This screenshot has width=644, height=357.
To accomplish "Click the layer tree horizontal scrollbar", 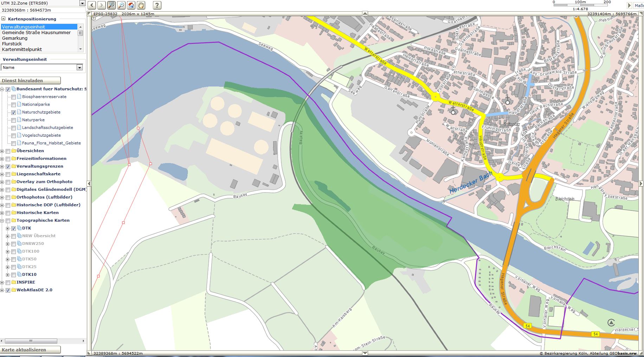I will [x=31, y=341].
